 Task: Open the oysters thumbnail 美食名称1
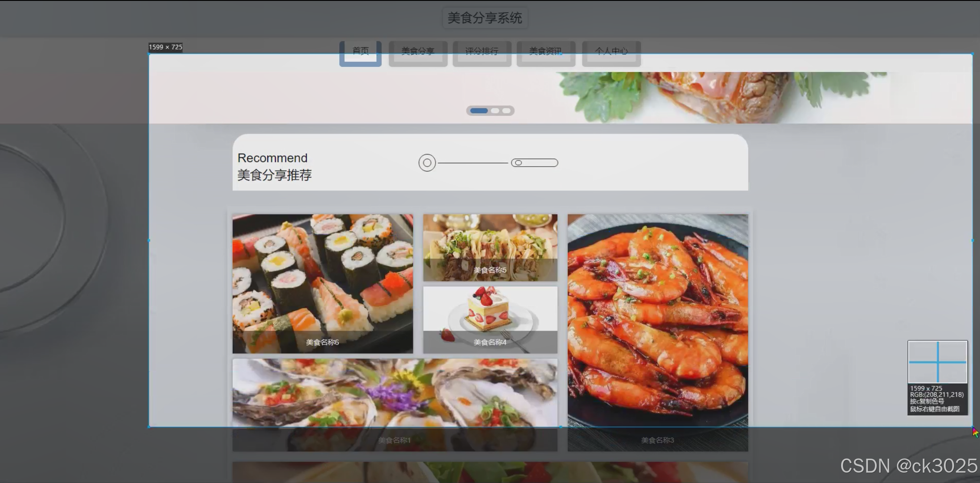pos(395,404)
